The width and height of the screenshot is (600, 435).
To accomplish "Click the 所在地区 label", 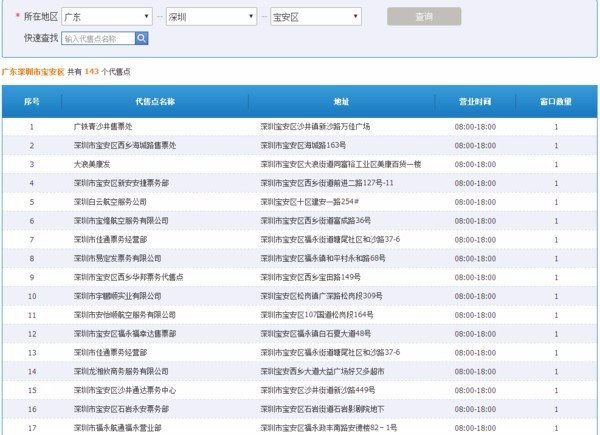I will [x=41, y=16].
